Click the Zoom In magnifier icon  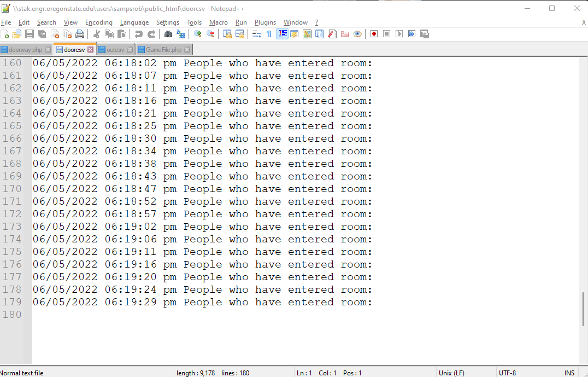tap(198, 34)
